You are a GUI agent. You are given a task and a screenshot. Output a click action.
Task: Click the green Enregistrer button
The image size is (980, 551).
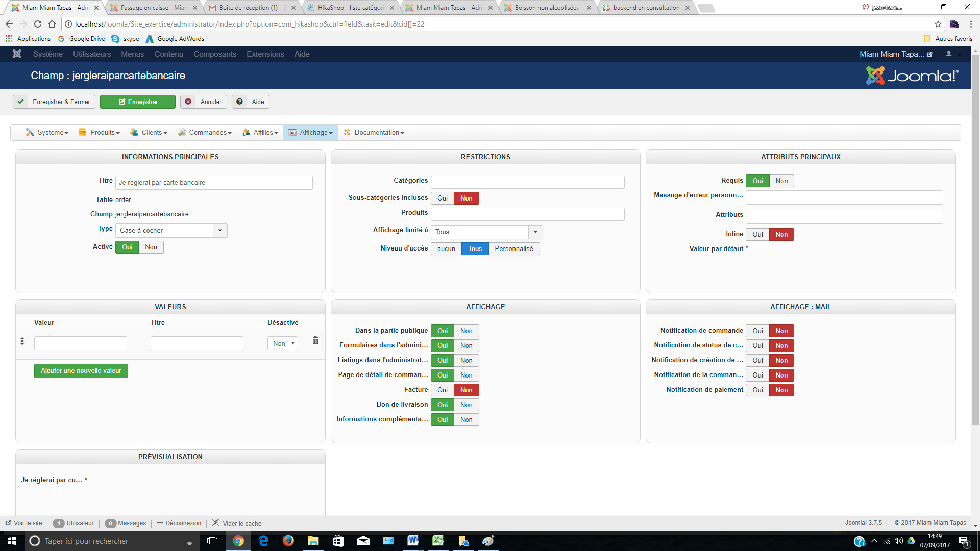(x=138, y=102)
